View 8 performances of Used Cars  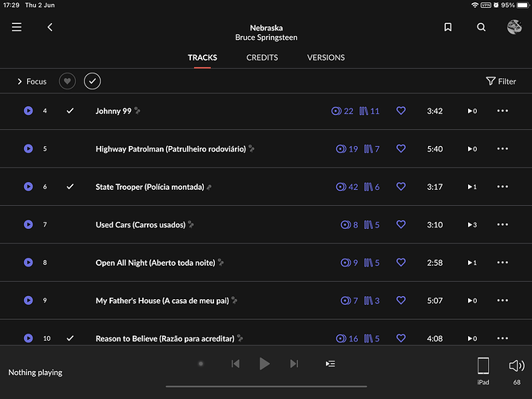pyautogui.click(x=349, y=225)
